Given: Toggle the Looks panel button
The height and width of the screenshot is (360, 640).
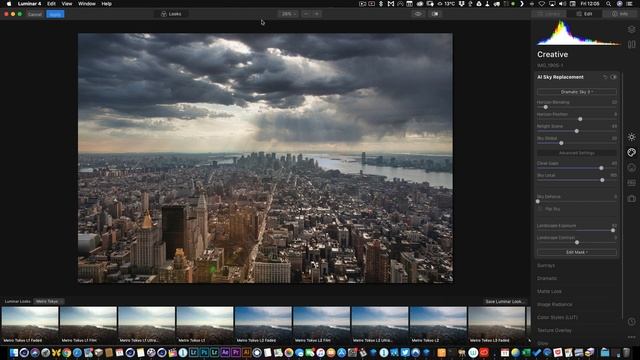Looking at the screenshot, I should pyautogui.click(x=171, y=14).
